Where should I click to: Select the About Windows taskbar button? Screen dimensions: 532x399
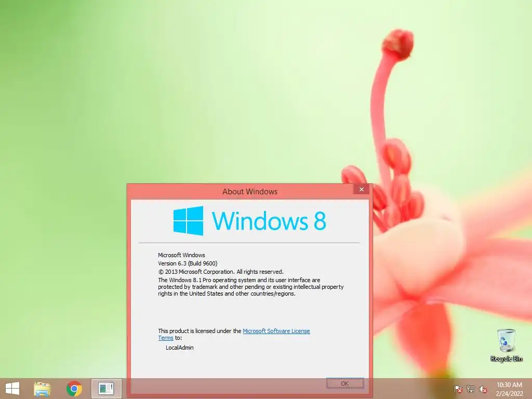coord(106,389)
